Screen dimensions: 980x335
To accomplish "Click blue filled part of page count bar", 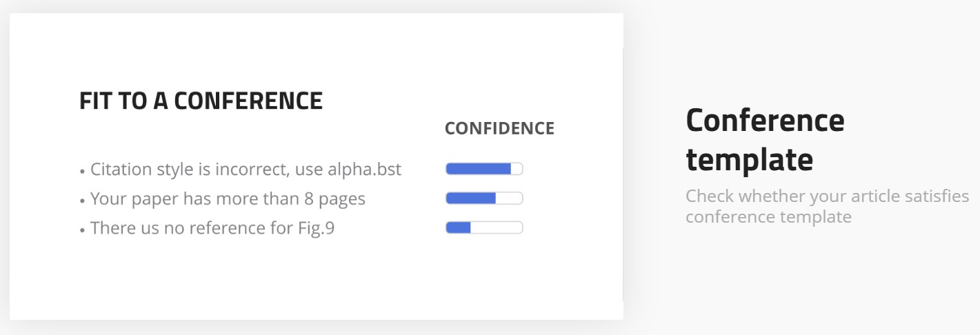I will coord(471,199).
